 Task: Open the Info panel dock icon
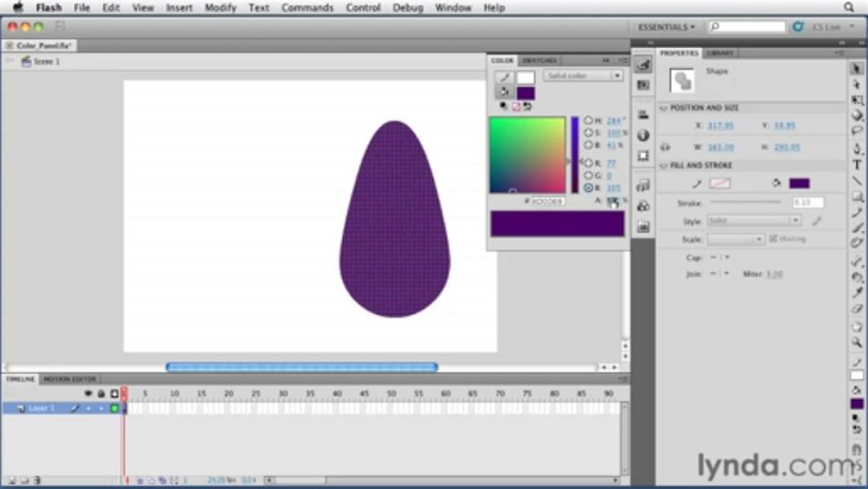tap(643, 135)
